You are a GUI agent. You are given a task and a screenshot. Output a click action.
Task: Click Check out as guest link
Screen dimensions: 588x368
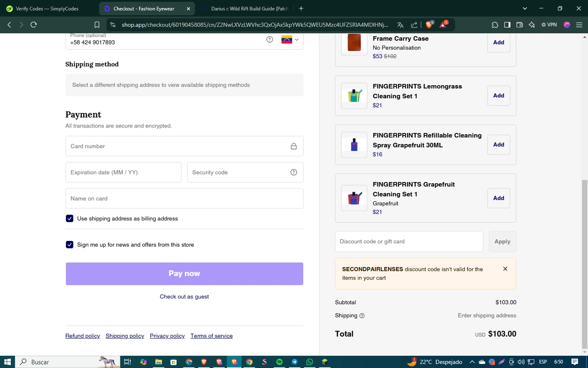click(x=184, y=297)
